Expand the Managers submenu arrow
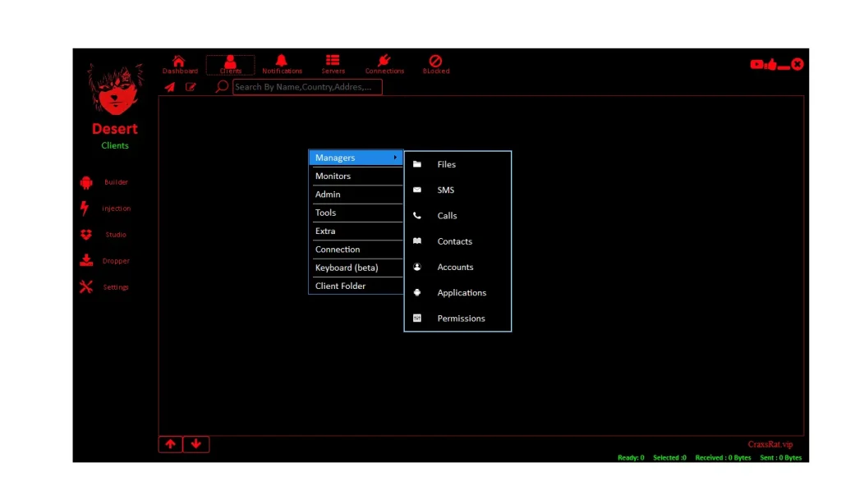The image size is (841, 504). pos(395,158)
